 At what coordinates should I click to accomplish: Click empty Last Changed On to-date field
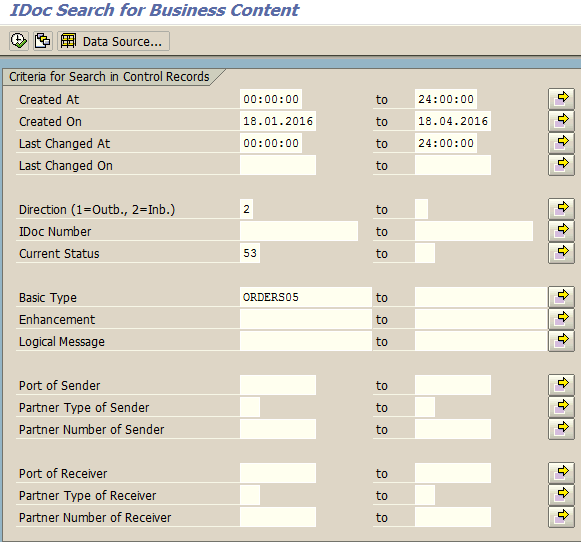pyautogui.click(x=453, y=165)
